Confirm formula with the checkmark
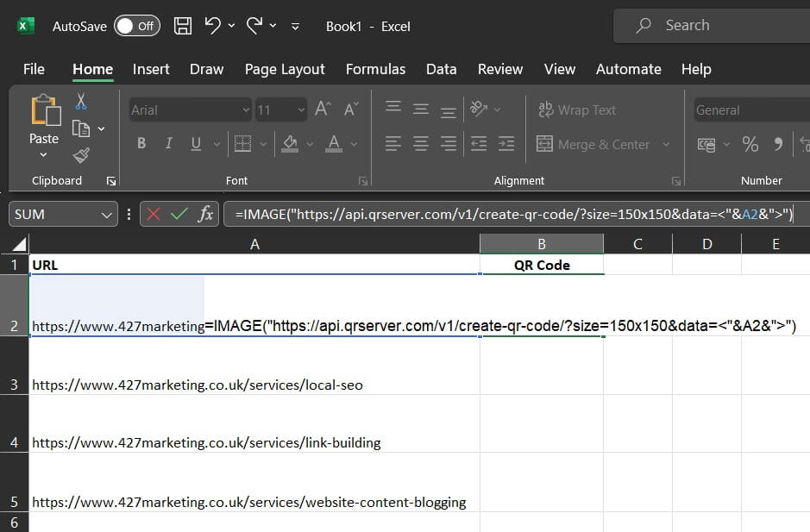The height and width of the screenshot is (532, 810). tap(179, 214)
